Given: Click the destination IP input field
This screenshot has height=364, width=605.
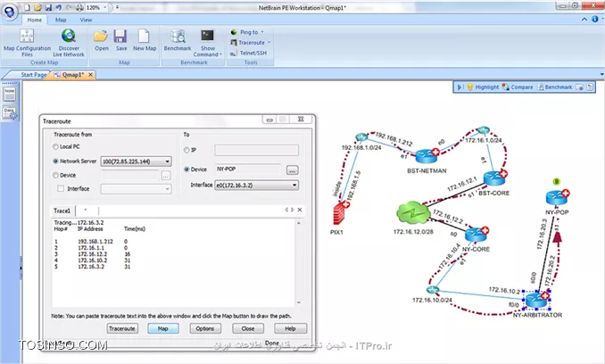Looking at the screenshot, I should (256, 150).
